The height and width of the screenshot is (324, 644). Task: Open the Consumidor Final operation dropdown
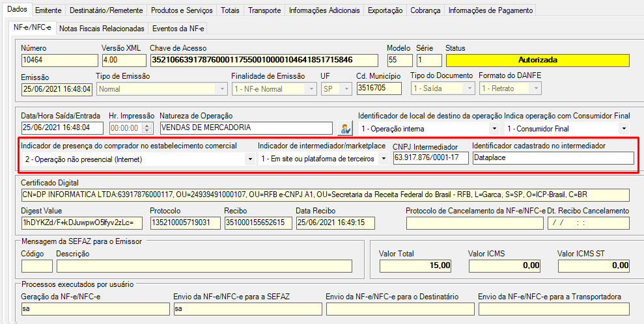pyautogui.click(x=624, y=129)
